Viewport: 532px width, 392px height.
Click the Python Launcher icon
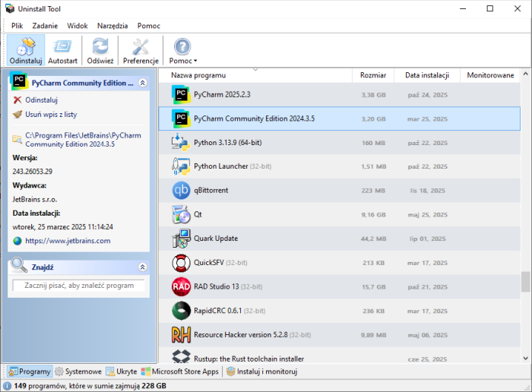(x=181, y=166)
